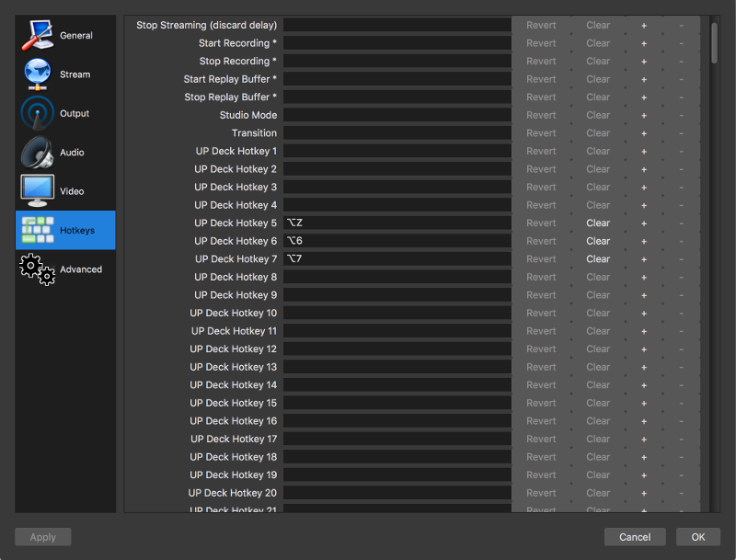Open the Hotkeys keyboard icon
The image size is (736, 560).
click(38, 230)
